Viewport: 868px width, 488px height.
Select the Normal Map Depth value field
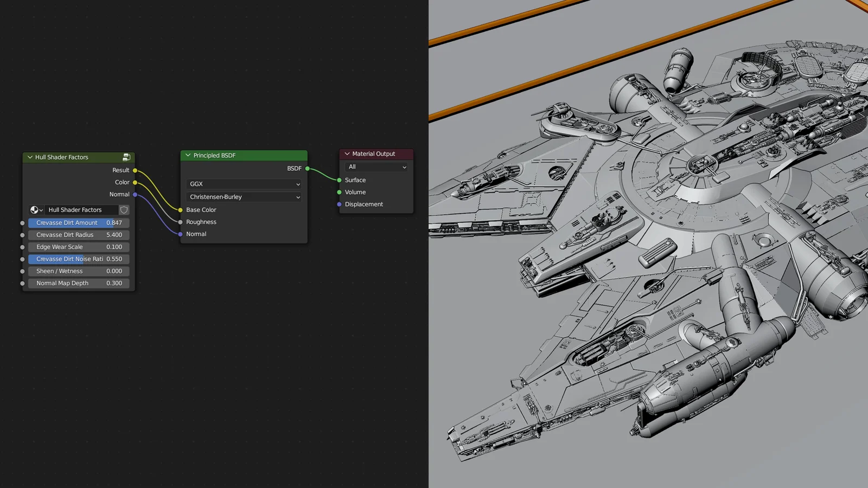pyautogui.click(x=78, y=283)
